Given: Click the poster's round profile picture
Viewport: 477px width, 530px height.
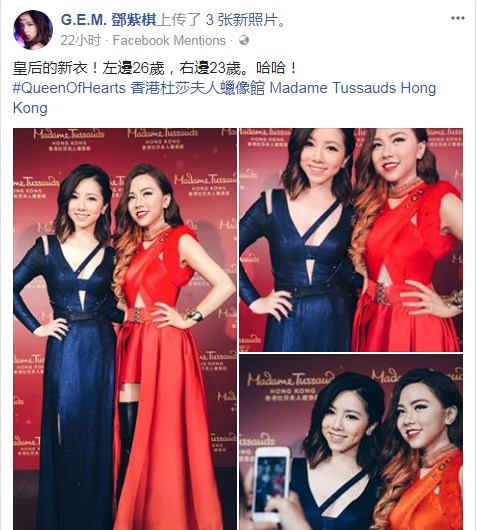Looking at the screenshot, I should 33,30.
